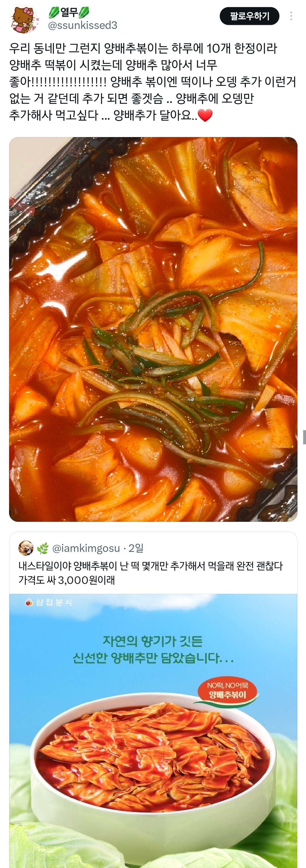Click the scrollbar handle on the right edge
Screen dimensions: 306x868
click(x=304, y=437)
